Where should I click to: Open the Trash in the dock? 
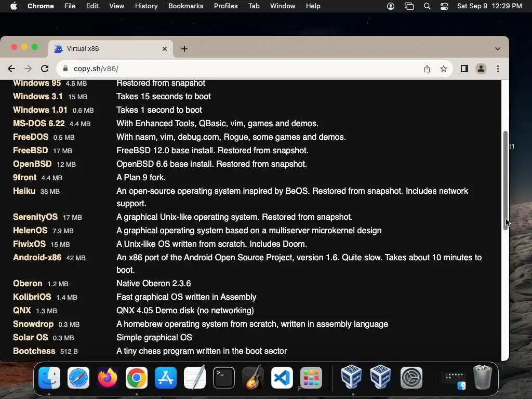482,377
